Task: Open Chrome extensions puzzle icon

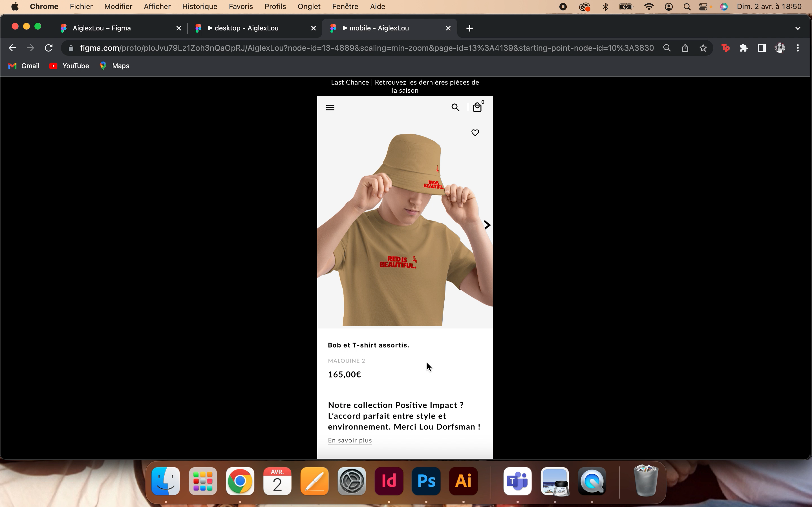Action: (743, 48)
